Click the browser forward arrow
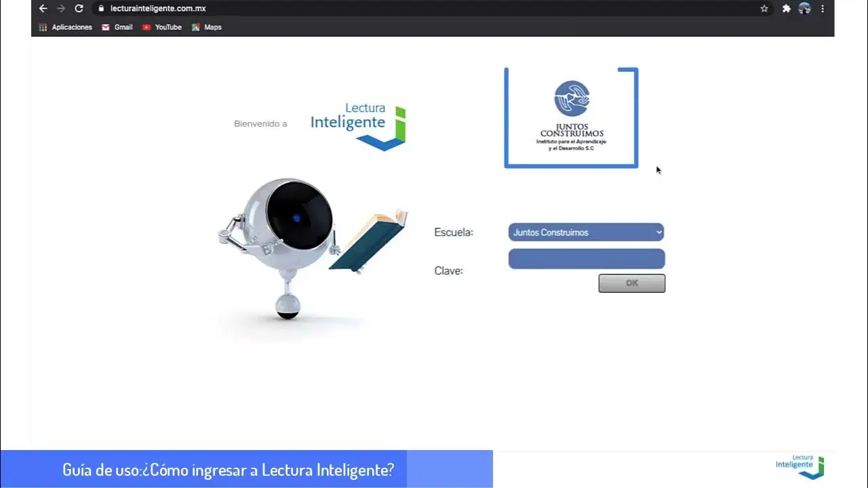 click(x=61, y=9)
